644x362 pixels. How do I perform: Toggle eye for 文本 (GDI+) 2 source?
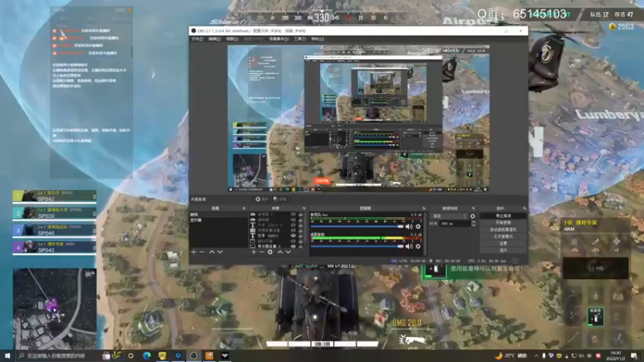[x=293, y=225]
